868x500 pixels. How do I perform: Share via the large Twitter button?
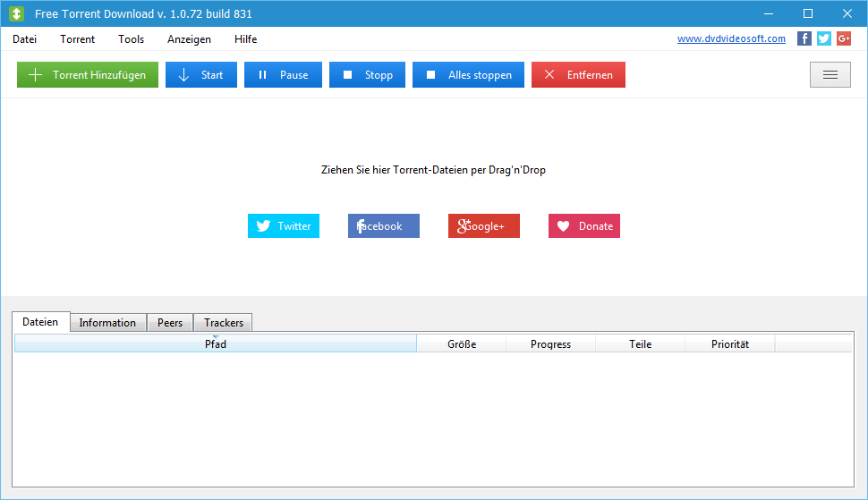point(284,225)
